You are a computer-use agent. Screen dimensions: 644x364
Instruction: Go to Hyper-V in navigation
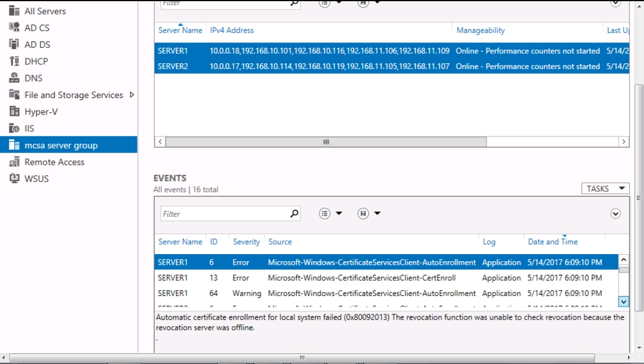41,112
